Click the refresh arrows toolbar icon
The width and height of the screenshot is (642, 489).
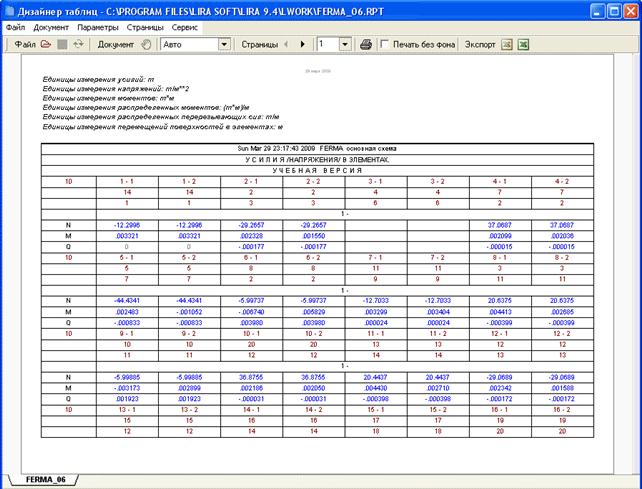[x=78, y=44]
